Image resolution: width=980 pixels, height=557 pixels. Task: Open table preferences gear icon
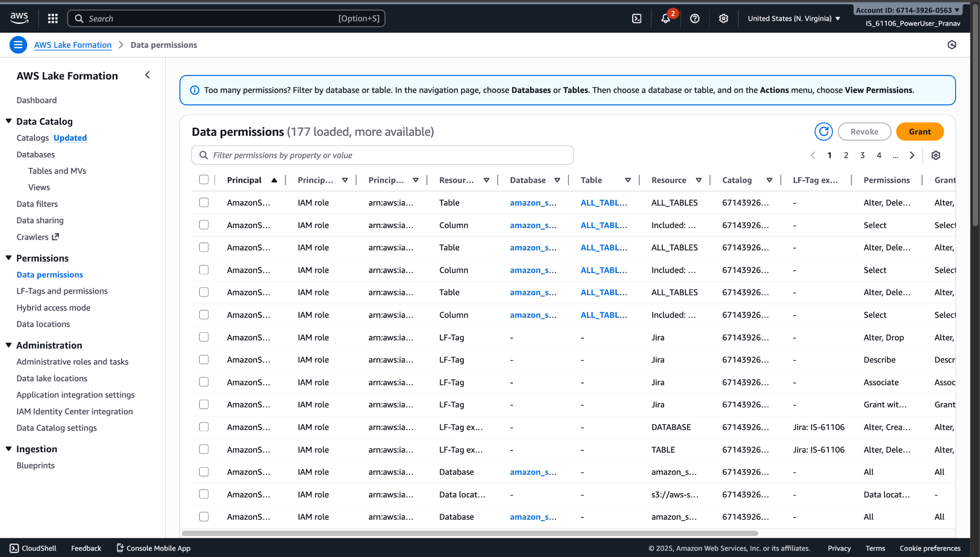936,155
